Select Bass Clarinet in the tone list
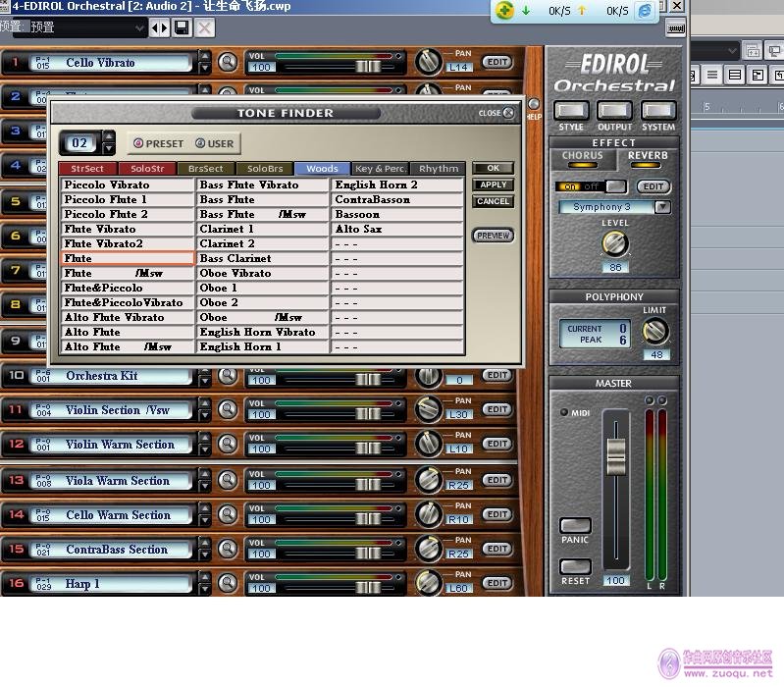 [263, 258]
